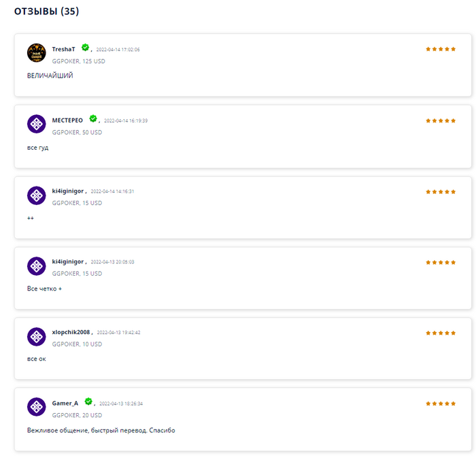Click star rating on Gamer_A's review
476x456 pixels.
pyautogui.click(x=441, y=404)
